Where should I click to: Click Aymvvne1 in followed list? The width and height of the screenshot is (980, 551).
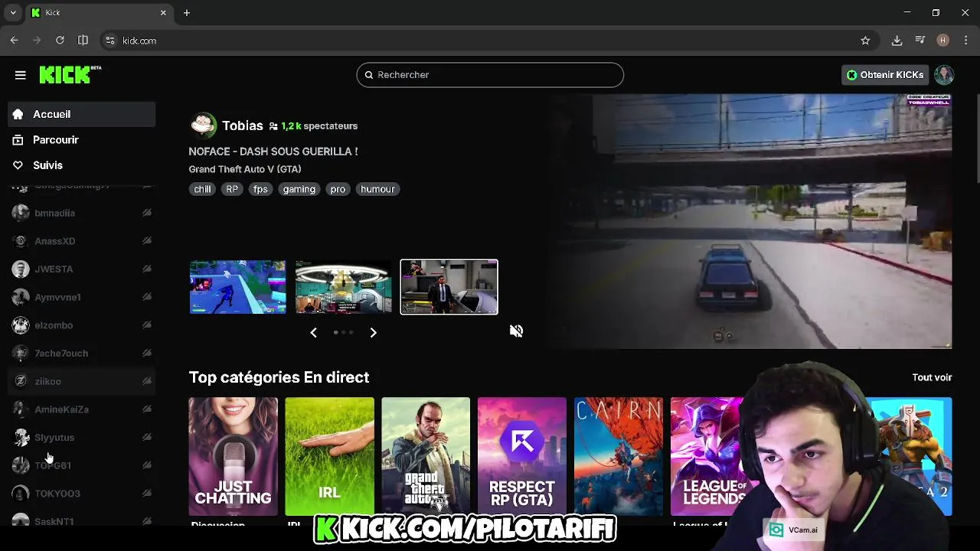(x=81, y=297)
